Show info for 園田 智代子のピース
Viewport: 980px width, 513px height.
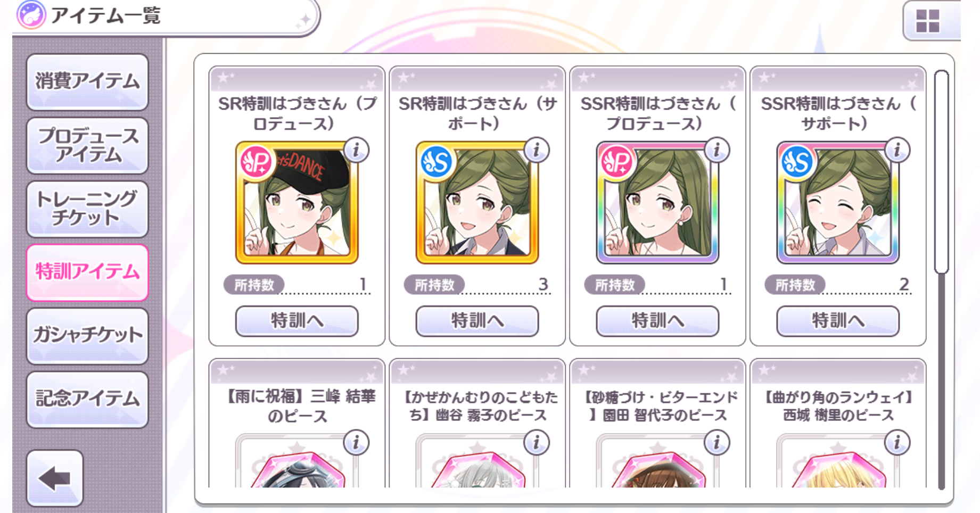point(717,442)
